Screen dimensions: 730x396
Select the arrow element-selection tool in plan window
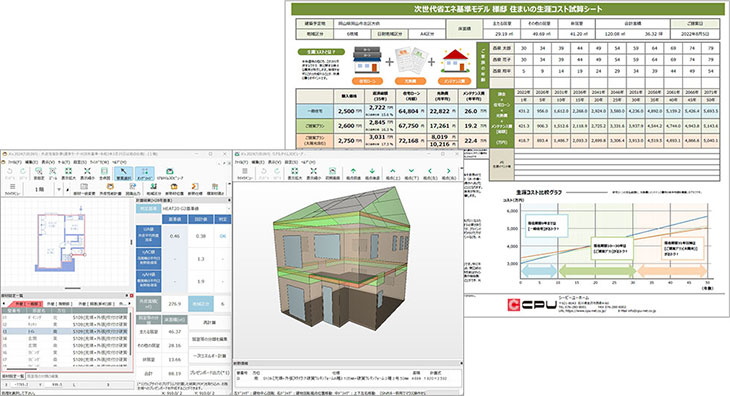click(123, 174)
